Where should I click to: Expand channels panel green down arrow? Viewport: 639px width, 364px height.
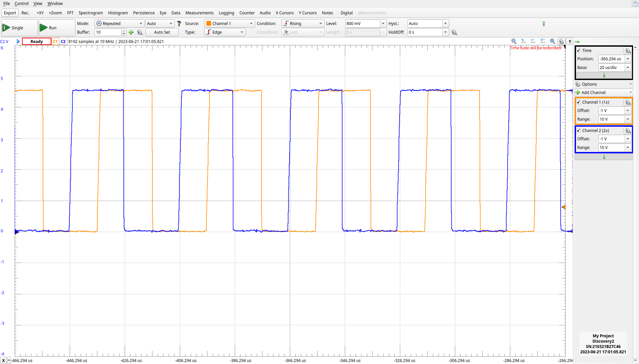point(604,157)
